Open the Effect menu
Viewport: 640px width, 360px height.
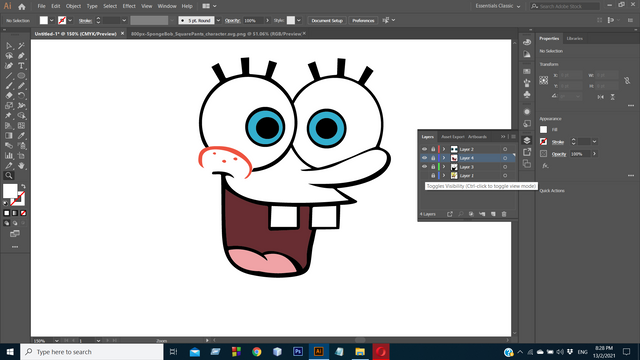click(129, 6)
